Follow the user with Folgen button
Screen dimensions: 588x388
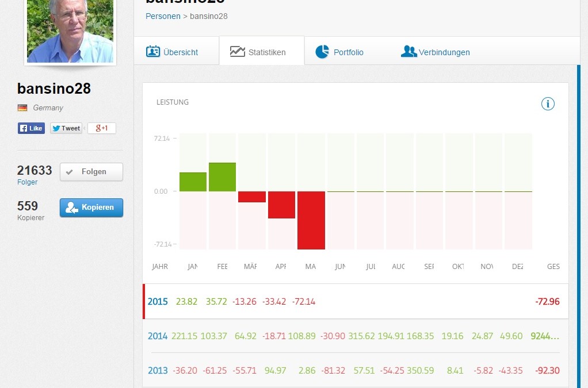91,172
